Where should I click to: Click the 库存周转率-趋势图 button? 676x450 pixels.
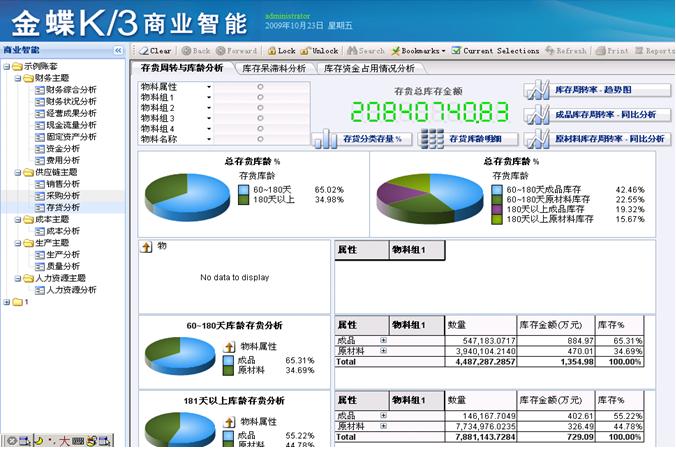click(x=598, y=90)
